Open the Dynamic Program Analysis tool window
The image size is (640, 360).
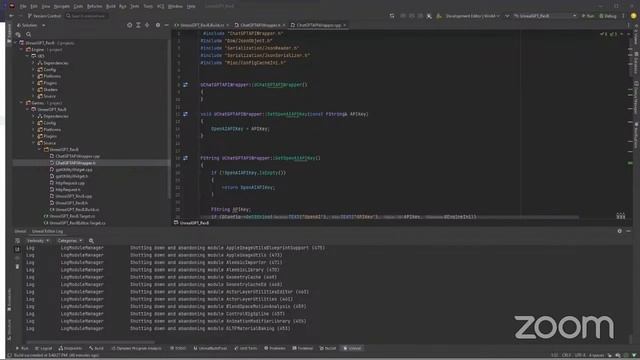[x=137, y=349]
